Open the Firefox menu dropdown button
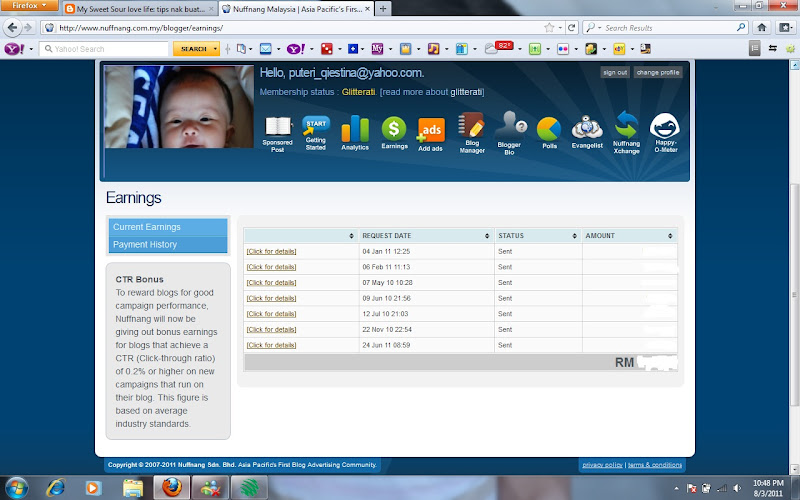Screen dimensions: 800x500 [29, 6]
